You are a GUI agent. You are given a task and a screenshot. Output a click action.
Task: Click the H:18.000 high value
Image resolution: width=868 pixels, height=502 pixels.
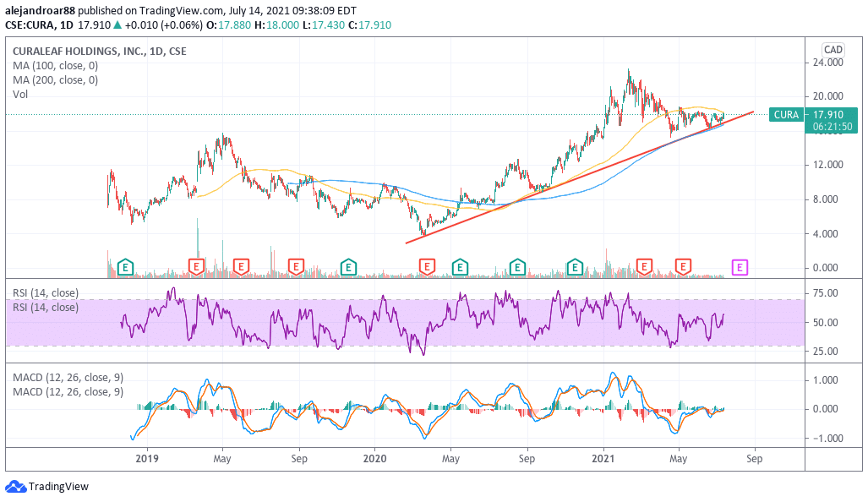pos(276,25)
